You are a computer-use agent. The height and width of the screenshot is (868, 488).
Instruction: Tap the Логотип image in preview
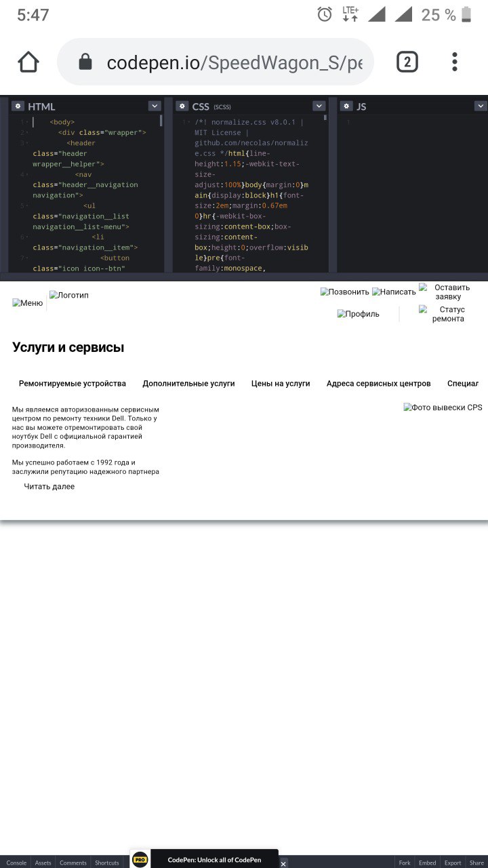69,295
